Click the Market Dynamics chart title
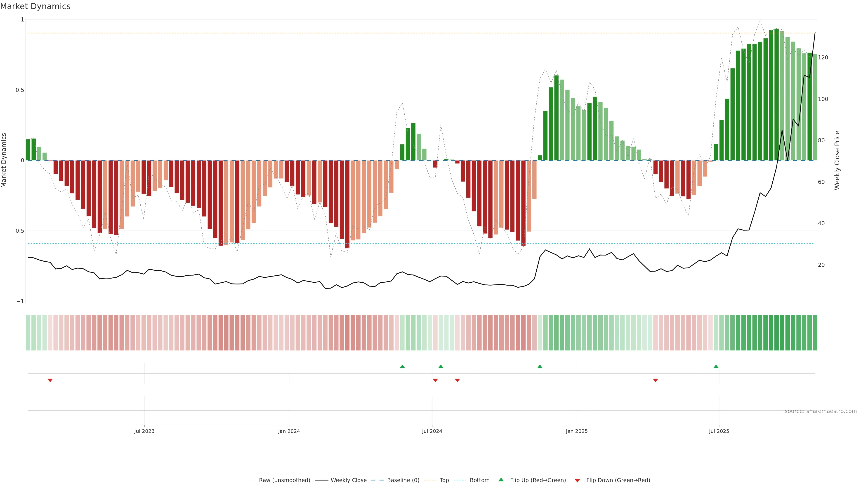This screenshot has height=488, width=868. (x=35, y=6)
